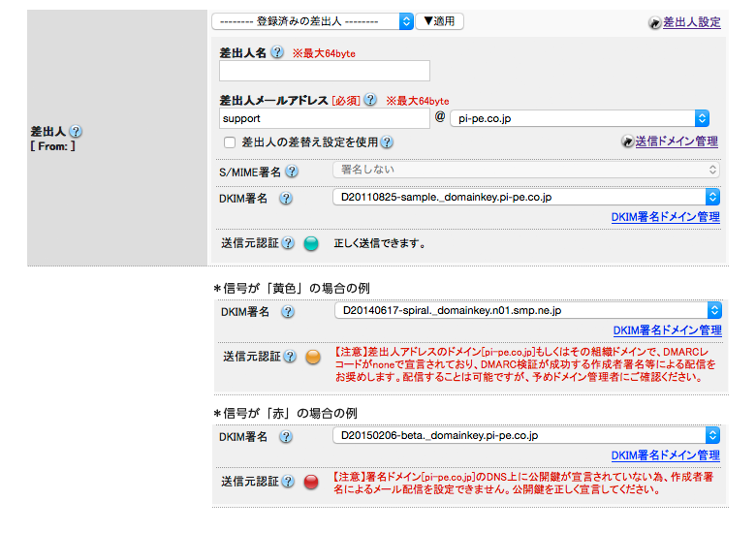Viewport: 756px width, 533px height.
Task: Click the yellow 送信元認証 signal light
Action: pos(313,357)
